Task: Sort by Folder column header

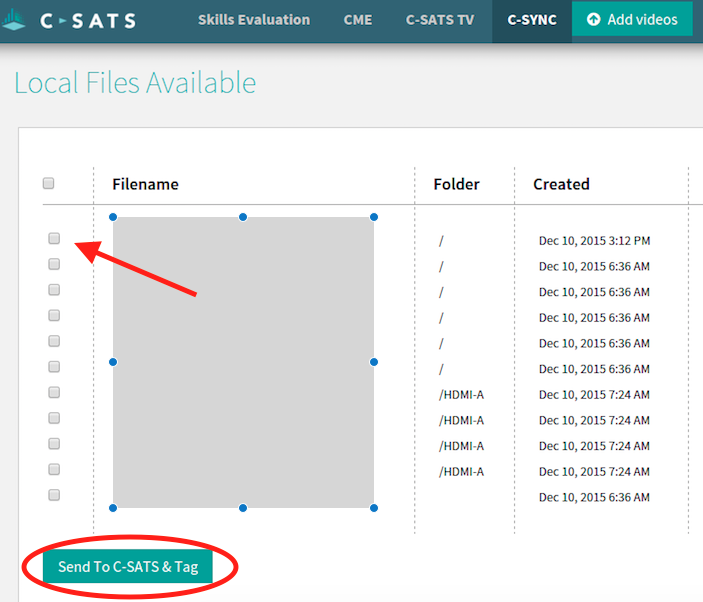Action: click(x=456, y=184)
